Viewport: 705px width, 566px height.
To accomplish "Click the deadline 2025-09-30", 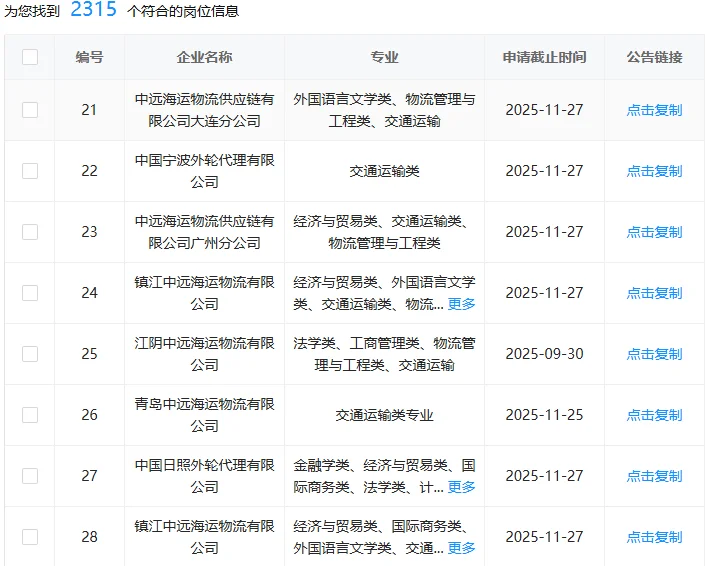I will [544, 354].
